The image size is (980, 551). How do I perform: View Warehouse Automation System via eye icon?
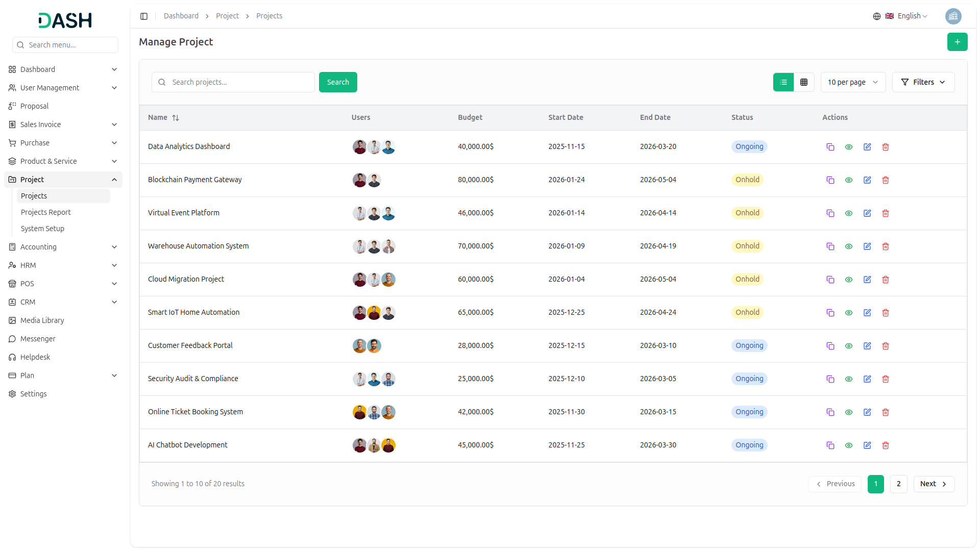[848, 246]
